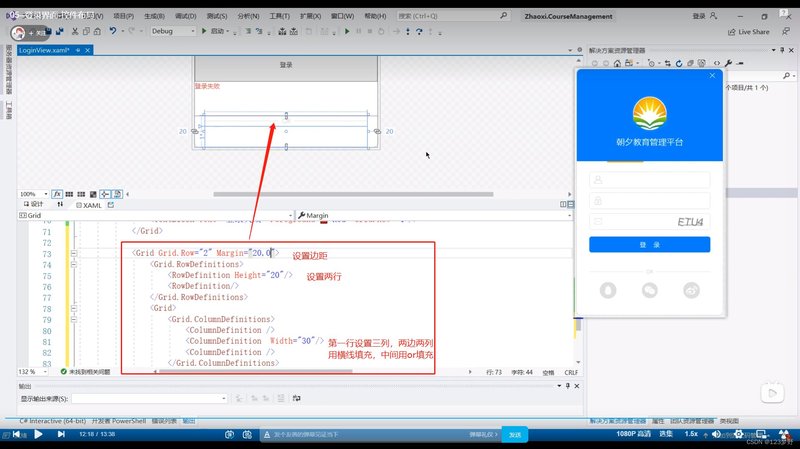Pin the LoginView.xaml tab
The height and width of the screenshot is (449, 800).
click(78, 50)
